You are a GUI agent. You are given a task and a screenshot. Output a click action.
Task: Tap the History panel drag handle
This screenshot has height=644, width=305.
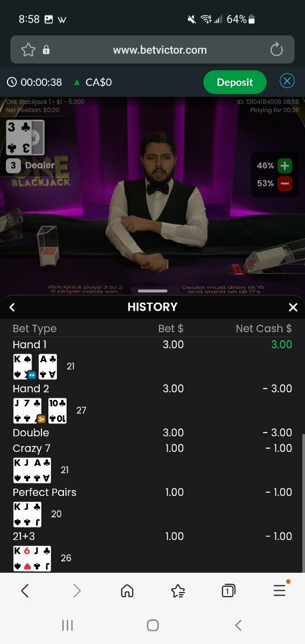click(x=152, y=291)
